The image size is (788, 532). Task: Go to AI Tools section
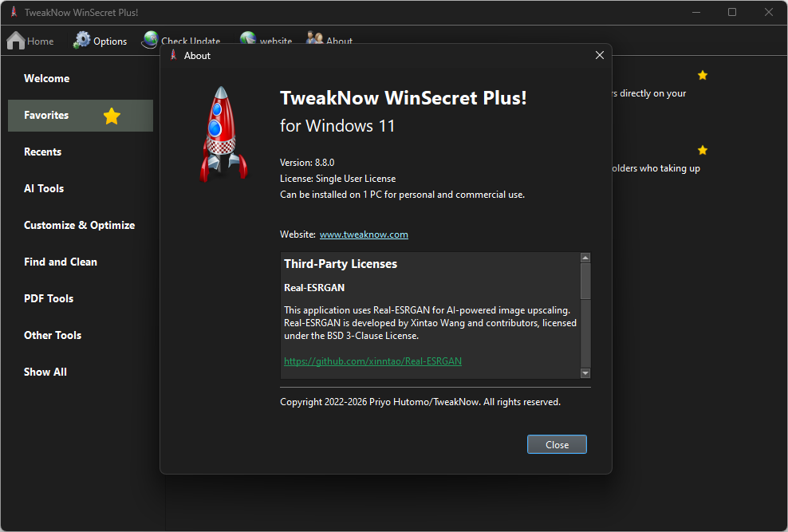[44, 188]
